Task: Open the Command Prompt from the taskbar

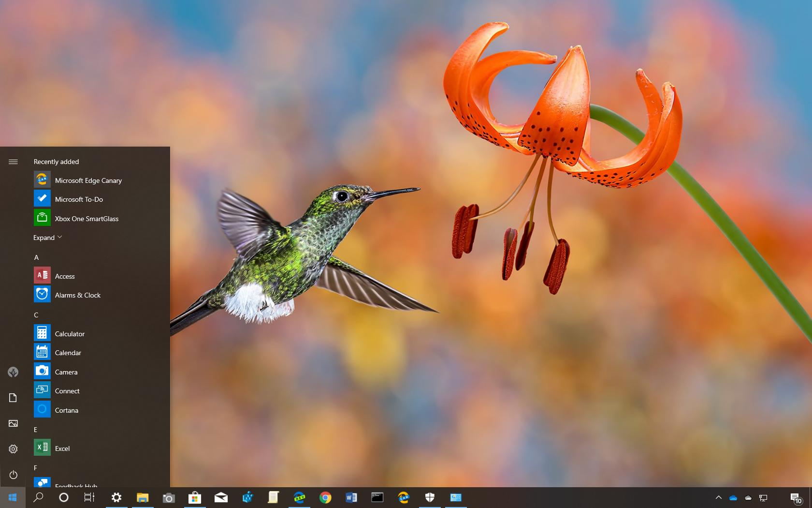Action: pos(377,497)
